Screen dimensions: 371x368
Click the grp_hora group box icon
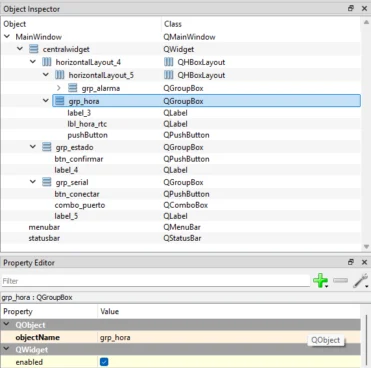tap(60, 101)
